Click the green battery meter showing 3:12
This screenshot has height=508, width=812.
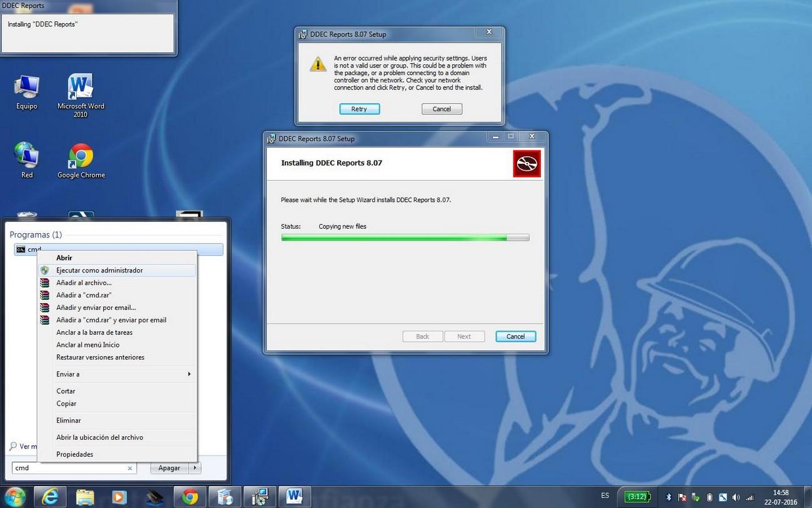tap(637, 497)
